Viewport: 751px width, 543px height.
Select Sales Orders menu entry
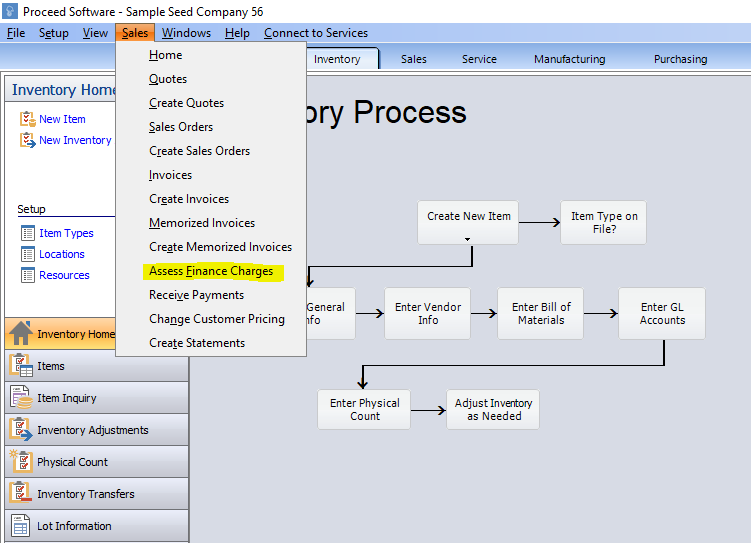(211, 127)
